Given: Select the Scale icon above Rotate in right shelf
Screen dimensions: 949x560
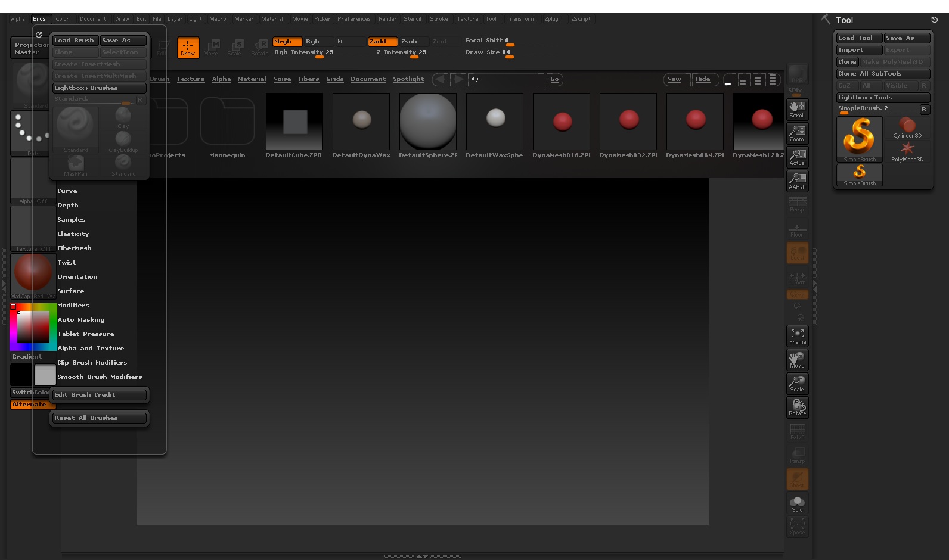Looking at the screenshot, I should point(797,384).
